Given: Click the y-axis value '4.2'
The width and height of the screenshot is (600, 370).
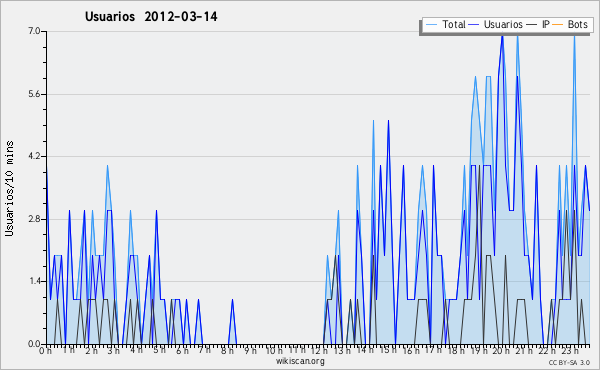Looking at the screenshot, I should point(34,156).
